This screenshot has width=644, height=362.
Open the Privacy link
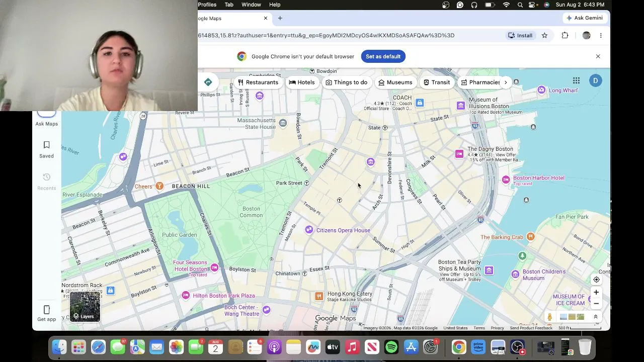[497, 328]
